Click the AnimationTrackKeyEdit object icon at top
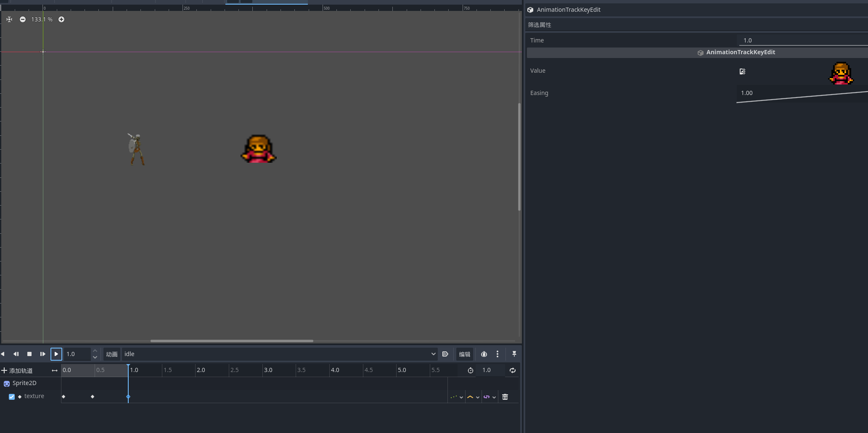The image size is (868, 433). click(530, 10)
